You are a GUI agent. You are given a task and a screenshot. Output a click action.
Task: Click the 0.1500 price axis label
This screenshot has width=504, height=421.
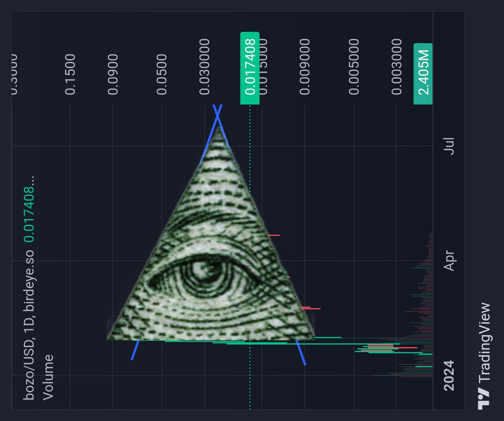(70, 75)
